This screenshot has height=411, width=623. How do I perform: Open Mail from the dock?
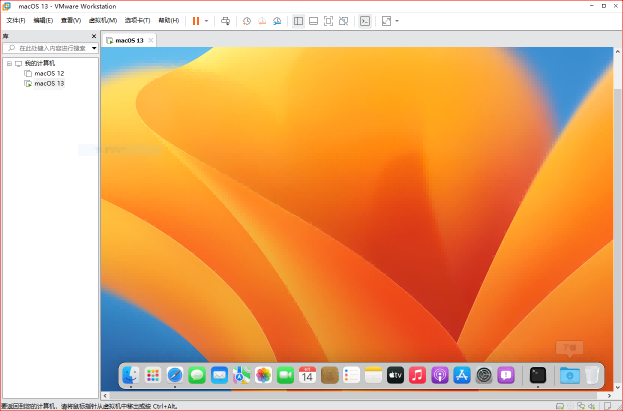tap(219, 375)
